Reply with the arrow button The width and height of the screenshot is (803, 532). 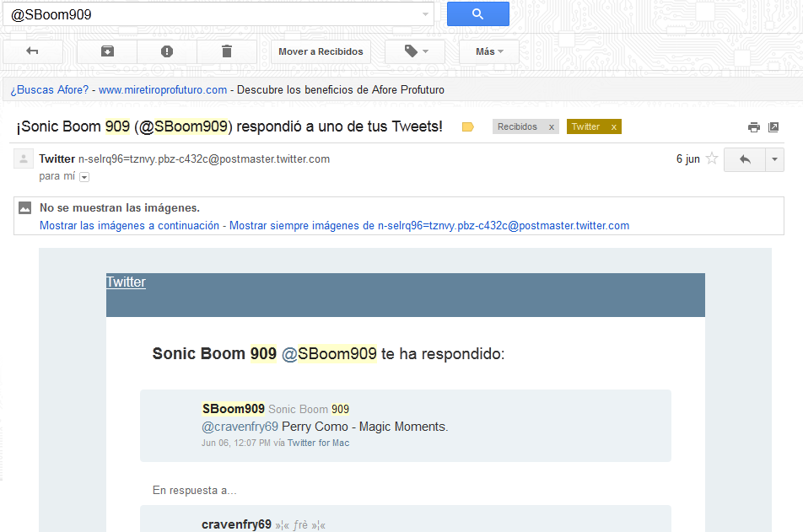coord(745,159)
